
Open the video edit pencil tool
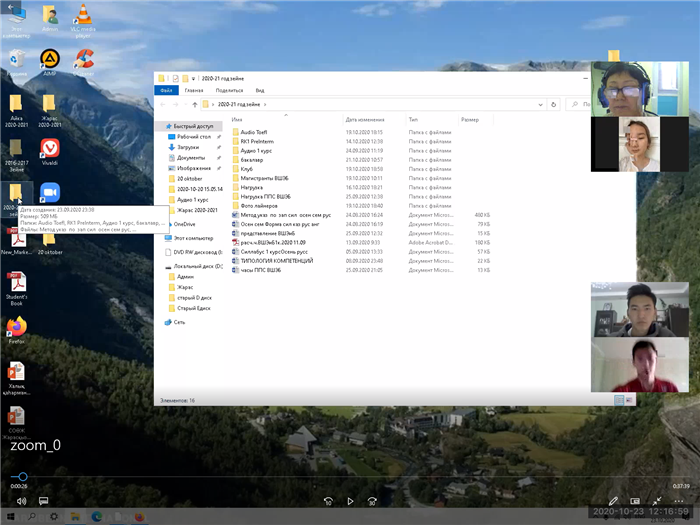click(x=613, y=500)
